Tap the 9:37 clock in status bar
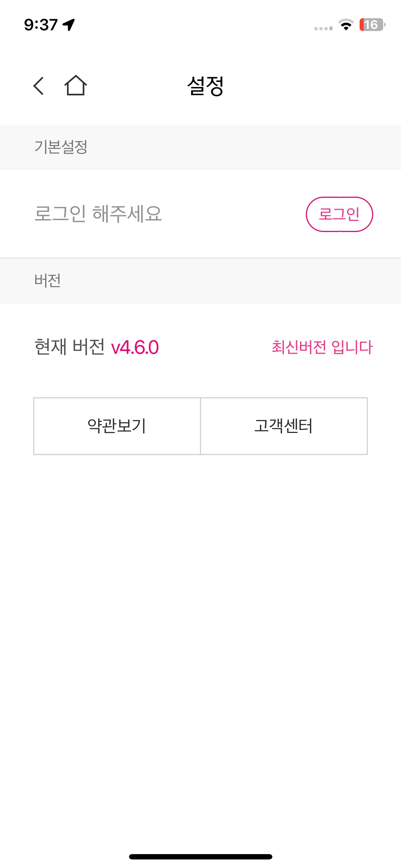This screenshot has height=868, width=401. click(x=41, y=25)
